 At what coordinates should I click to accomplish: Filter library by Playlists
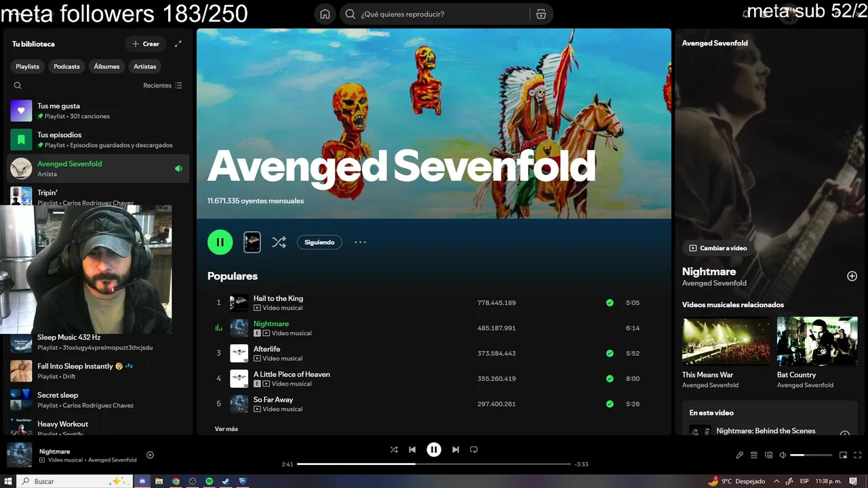(28, 66)
